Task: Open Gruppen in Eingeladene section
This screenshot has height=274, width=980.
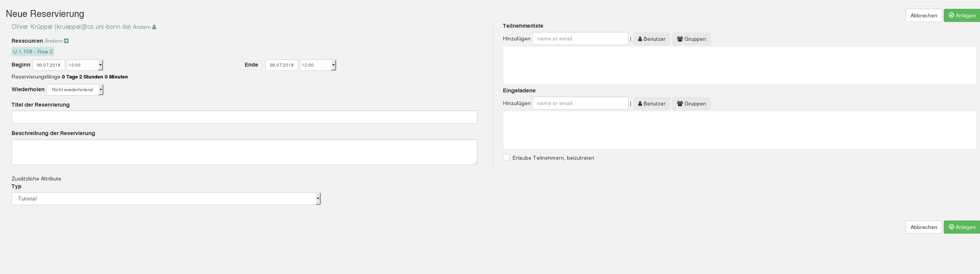Action: point(691,104)
